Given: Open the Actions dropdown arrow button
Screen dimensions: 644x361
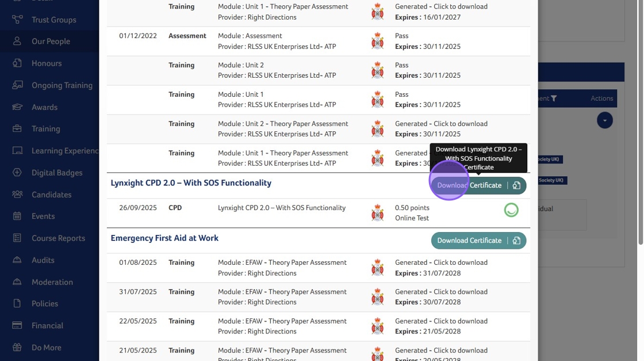Looking at the screenshot, I should (x=604, y=120).
